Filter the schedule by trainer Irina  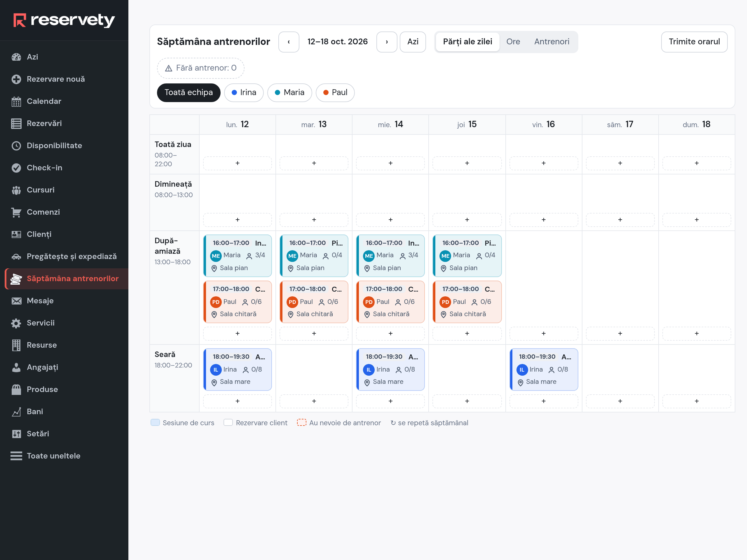click(244, 92)
